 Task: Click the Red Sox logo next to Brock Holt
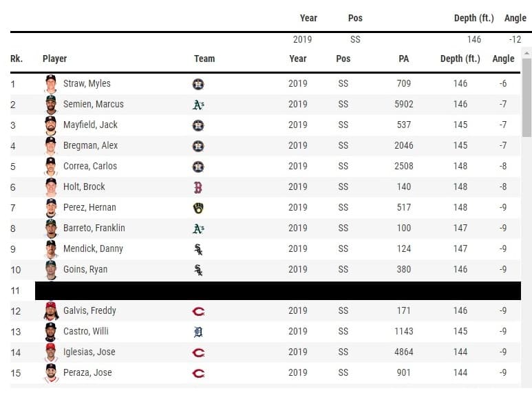(x=198, y=187)
